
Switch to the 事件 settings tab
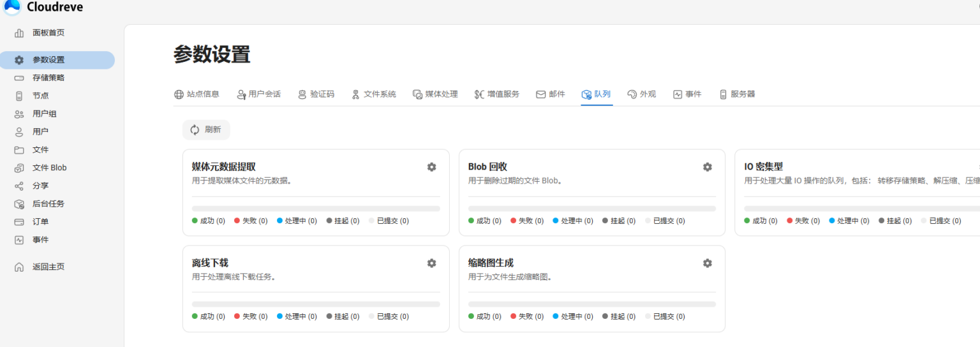click(687, 94)
